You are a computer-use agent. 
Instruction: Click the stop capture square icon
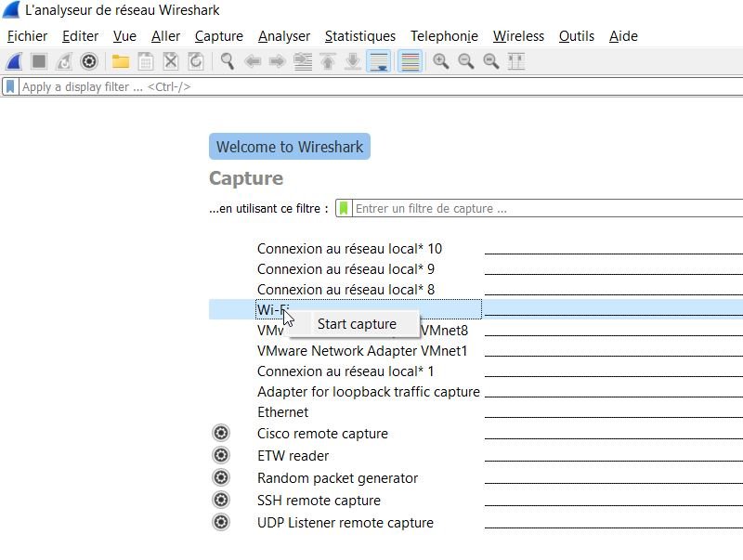[x=39, y=61]
